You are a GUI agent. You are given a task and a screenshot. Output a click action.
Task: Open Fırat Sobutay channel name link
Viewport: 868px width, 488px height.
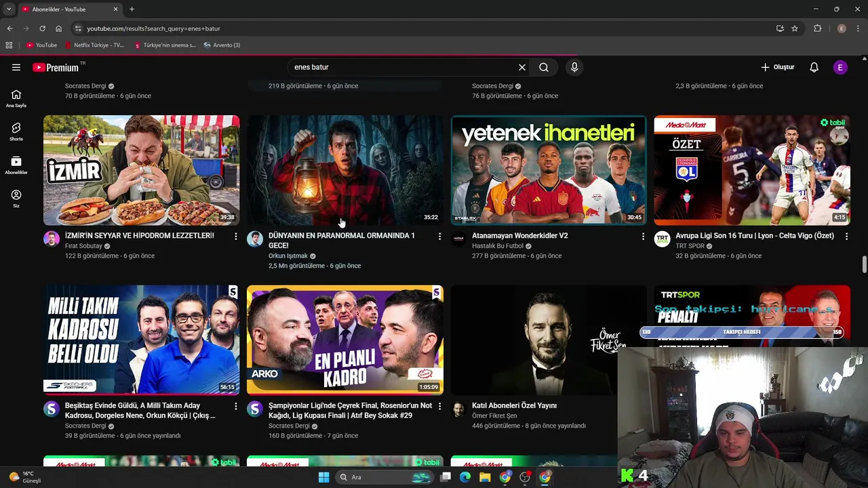point(83,246)
